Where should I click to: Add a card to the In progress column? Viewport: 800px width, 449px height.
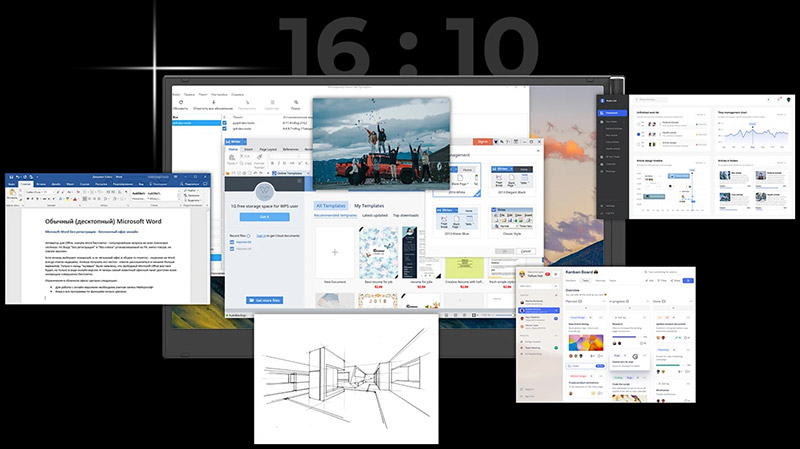point(629,308)
